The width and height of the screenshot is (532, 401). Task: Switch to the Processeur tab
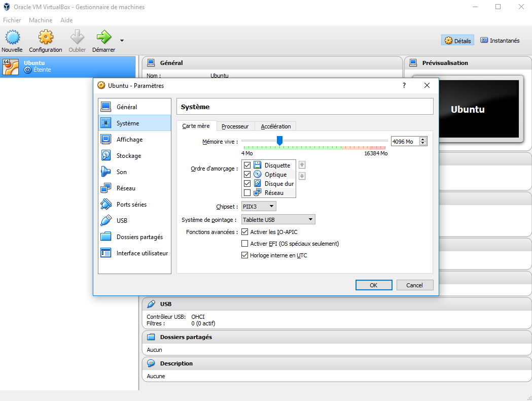click(235, 126)
